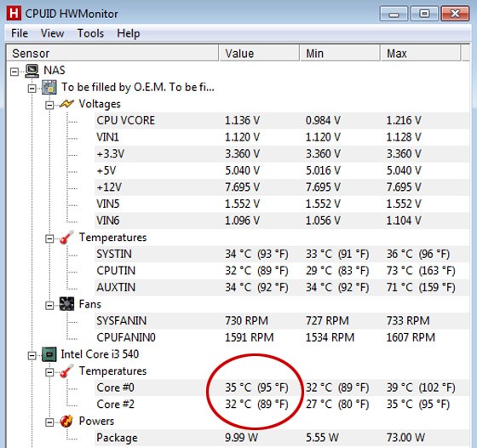Click the 9.99 W Package value
The width and height of the screenshot is (477, 448).
241,438
